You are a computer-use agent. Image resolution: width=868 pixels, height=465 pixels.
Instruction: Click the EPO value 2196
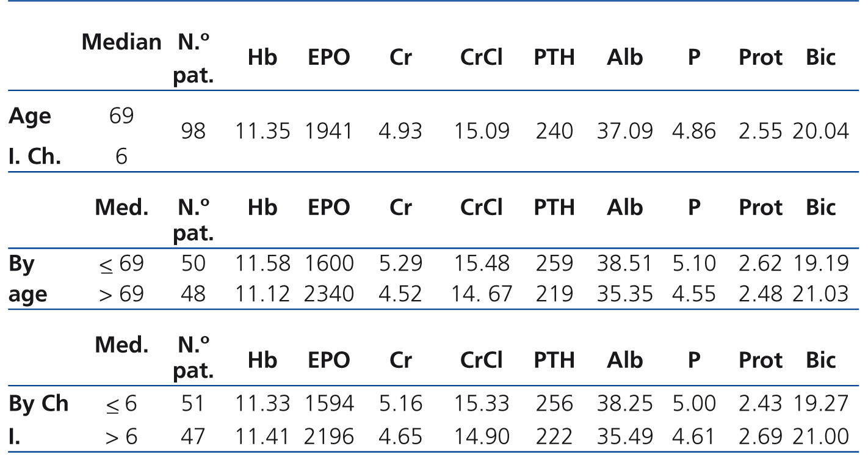click(x=329, y=436)
